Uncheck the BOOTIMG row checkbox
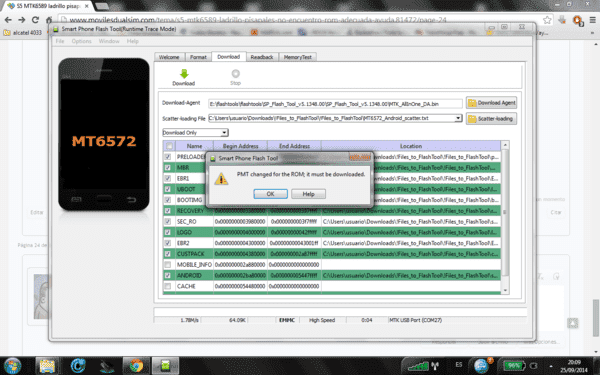This screenshot has height=375, width=600. click(x=168, y=200)
